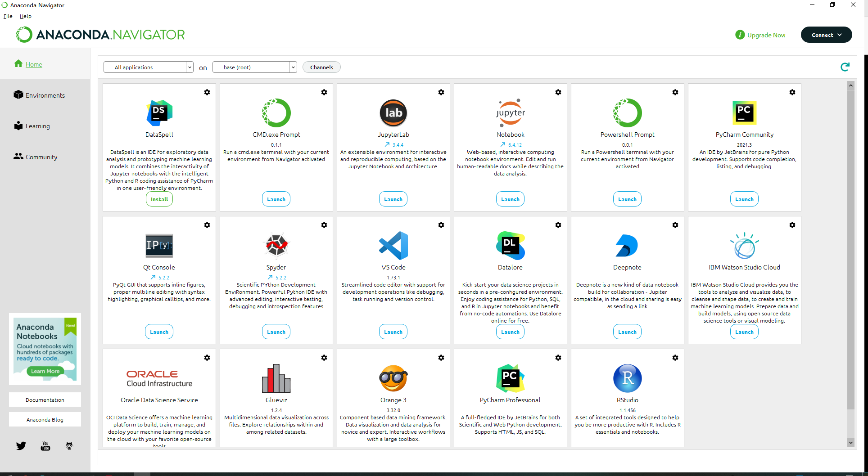Click the Spyder application logo
868x476 pixels.
[276, 245]
